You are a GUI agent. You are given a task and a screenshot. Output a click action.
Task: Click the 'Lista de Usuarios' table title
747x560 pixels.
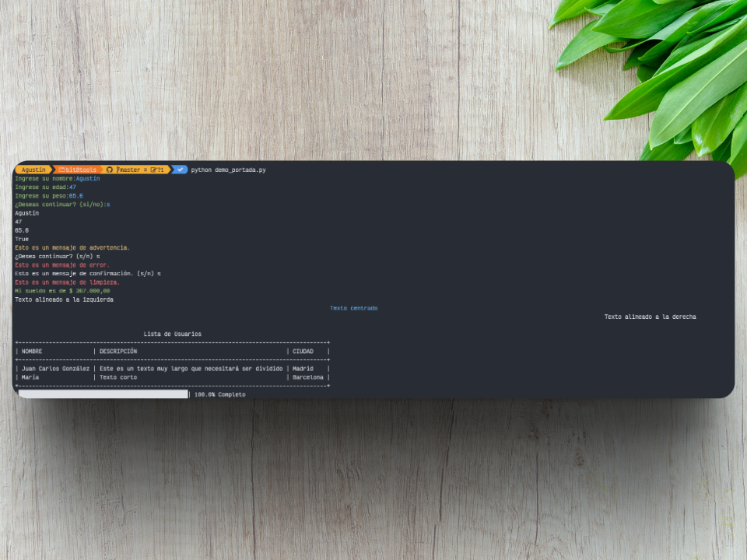(x=172, y=334)
